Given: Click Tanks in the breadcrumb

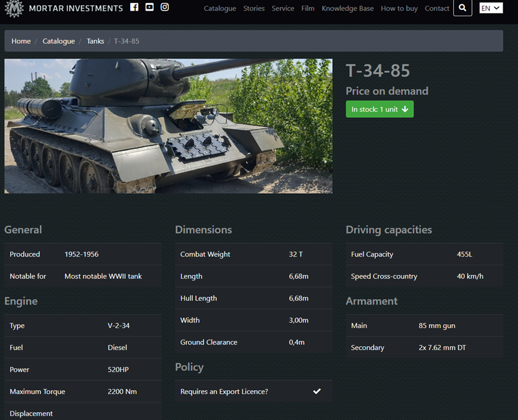Looking at the screenshot, I should [x=95, y=41].
